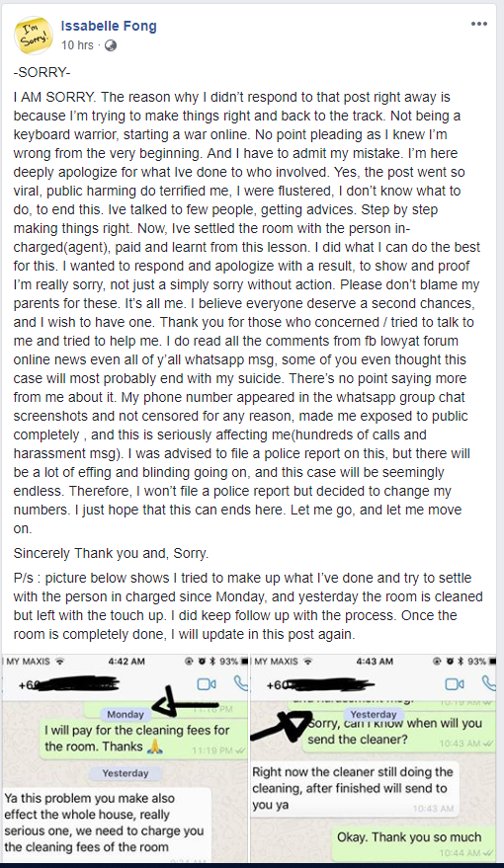Open the right WhatsApp screenshot image

pyautogui.click(x=374, y=758)
